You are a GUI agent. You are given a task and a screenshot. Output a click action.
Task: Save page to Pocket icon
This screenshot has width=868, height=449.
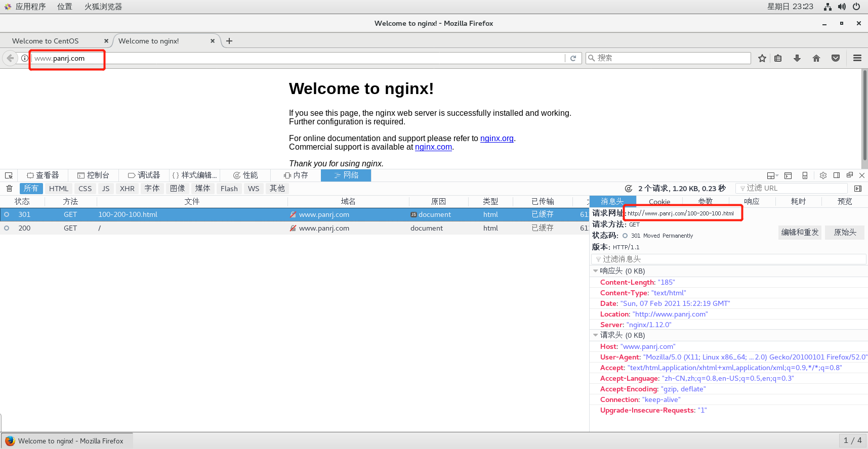(x=836, y=58)
